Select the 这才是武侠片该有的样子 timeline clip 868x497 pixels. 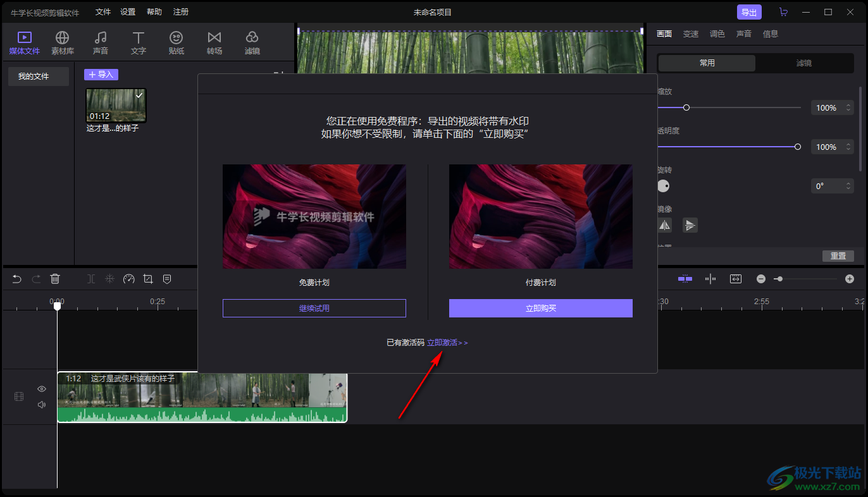click(x=202, y=397)
